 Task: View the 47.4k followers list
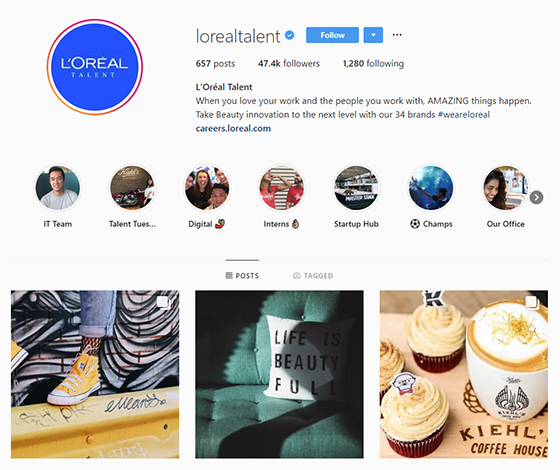pos(289,64)
